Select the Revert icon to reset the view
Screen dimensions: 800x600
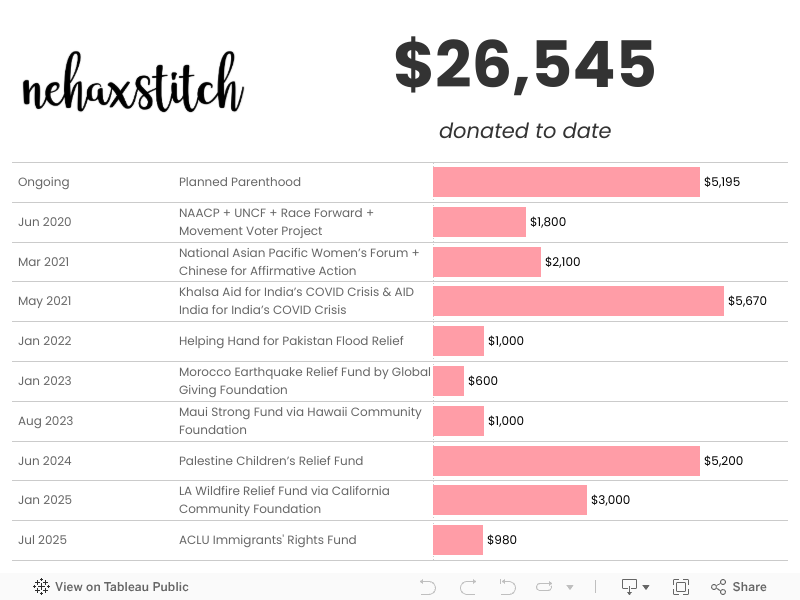(x=507, y=587)
